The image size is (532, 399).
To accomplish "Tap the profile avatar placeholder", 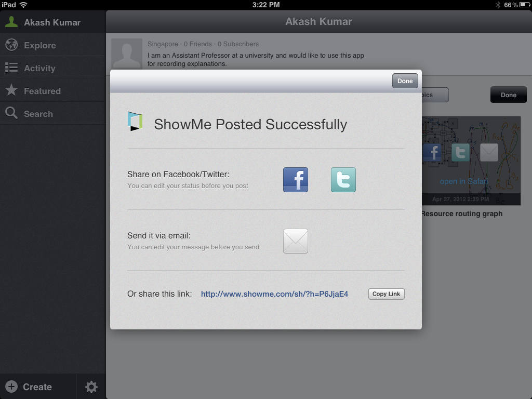I will pos(127,54).
